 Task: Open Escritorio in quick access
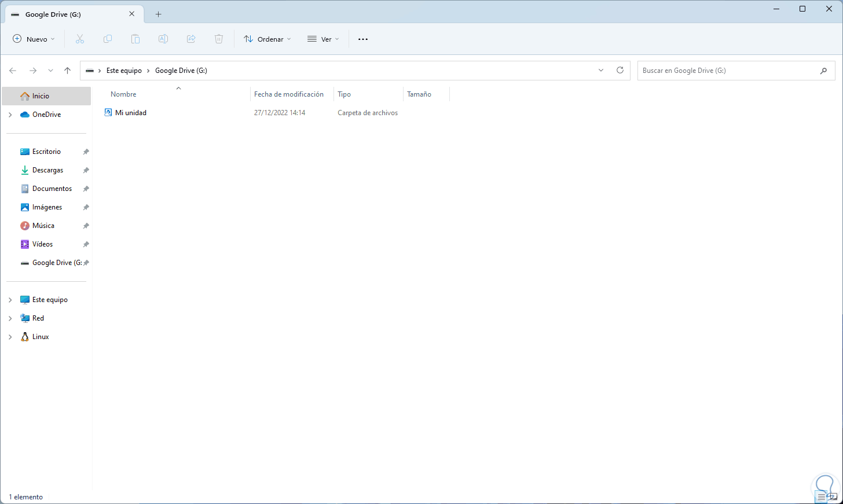click(46, 152)
